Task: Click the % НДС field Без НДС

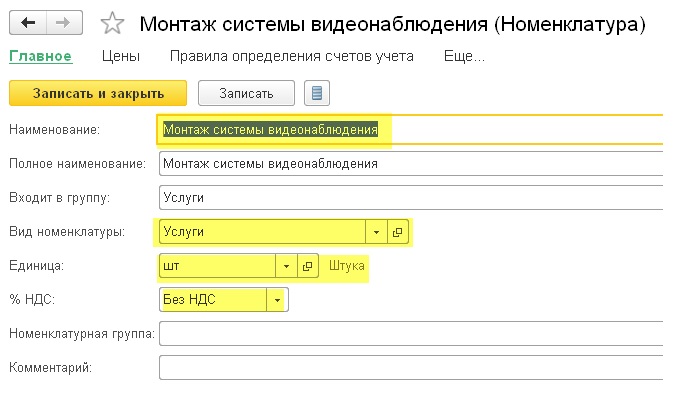Action: (213, 300)
